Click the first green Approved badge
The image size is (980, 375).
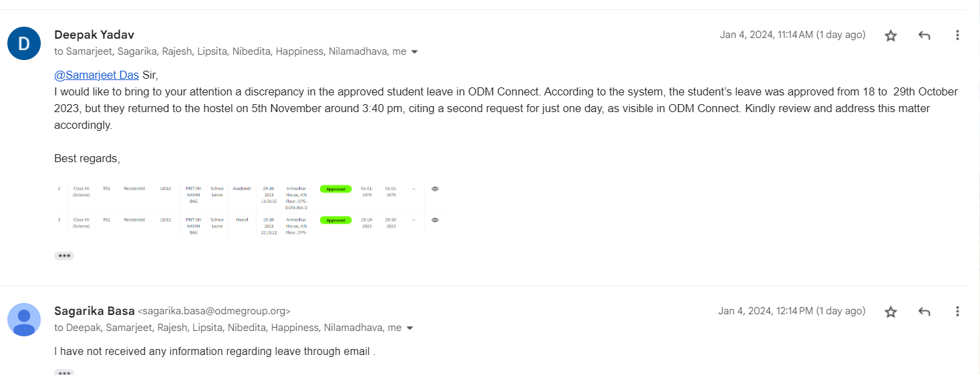point(335,189)
